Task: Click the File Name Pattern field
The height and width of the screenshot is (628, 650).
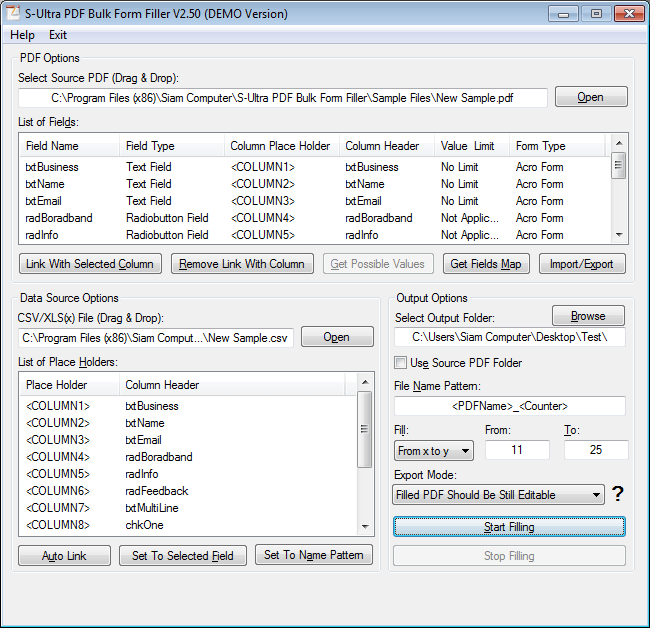Action: click(x=510, y=406)
